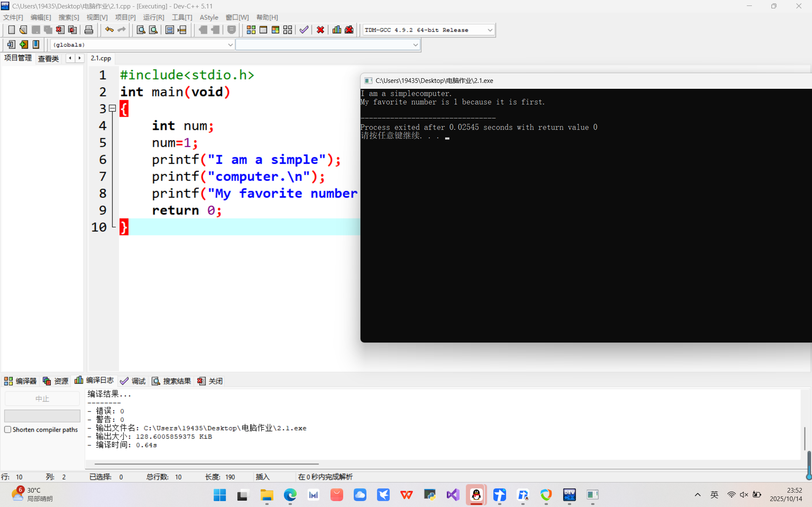Click the Close file toolbar icon

tap(60, 30)
